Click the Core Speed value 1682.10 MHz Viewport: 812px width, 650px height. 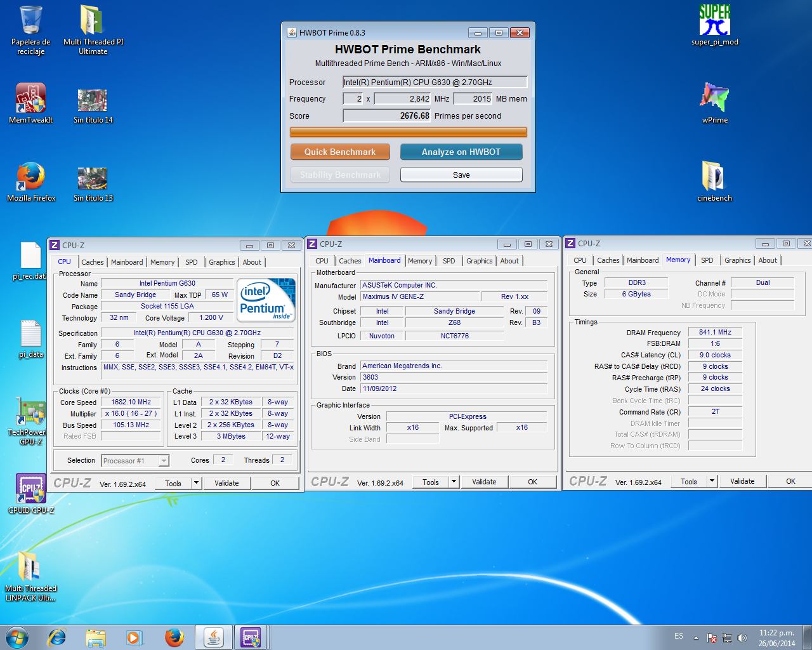(x=131, y=402)
